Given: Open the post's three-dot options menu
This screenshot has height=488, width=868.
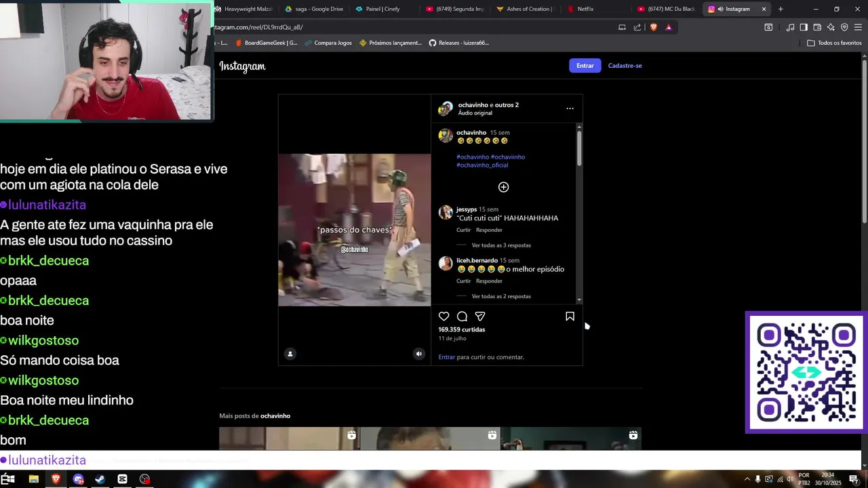Looking at the screenshot, I should tap(570, 108).
